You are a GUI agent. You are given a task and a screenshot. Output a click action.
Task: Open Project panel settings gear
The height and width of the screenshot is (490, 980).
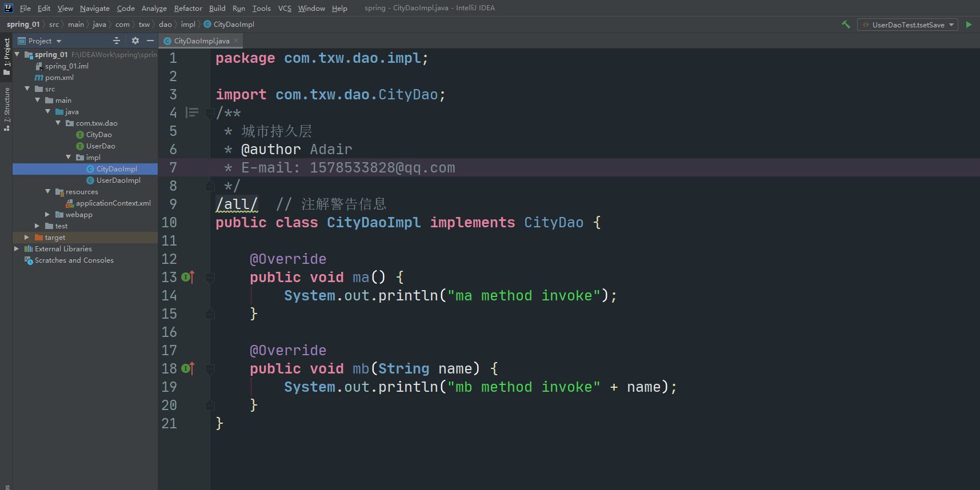(135, 41)
